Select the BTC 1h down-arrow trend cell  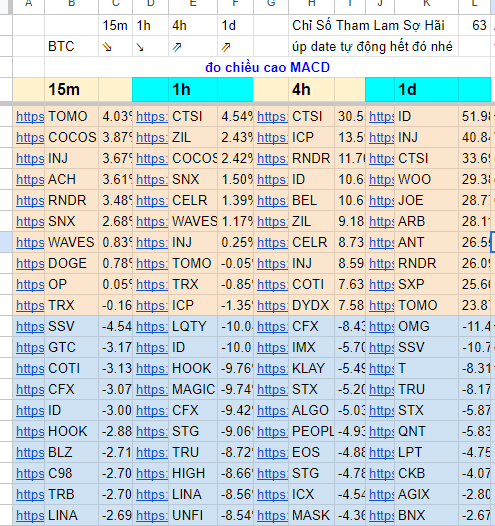click(151, 46)
